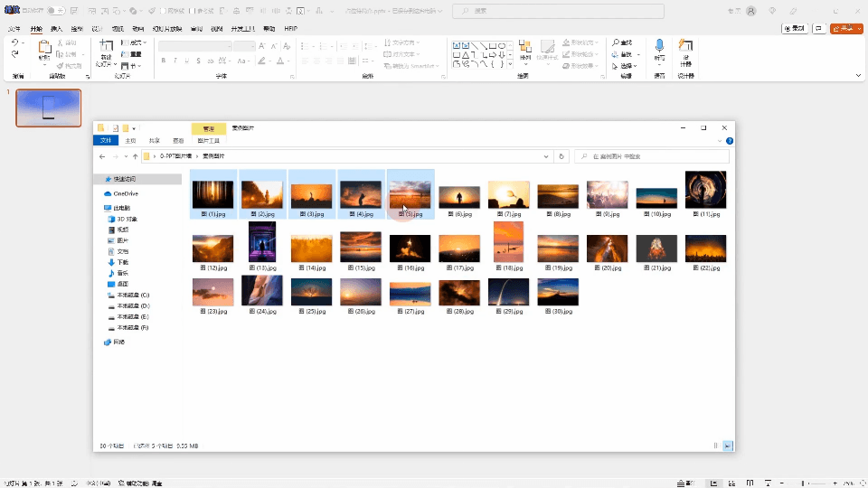This screenshot has height=488, width=868.
Task: Click the Find magnifier button
Action: coord(622,42)
